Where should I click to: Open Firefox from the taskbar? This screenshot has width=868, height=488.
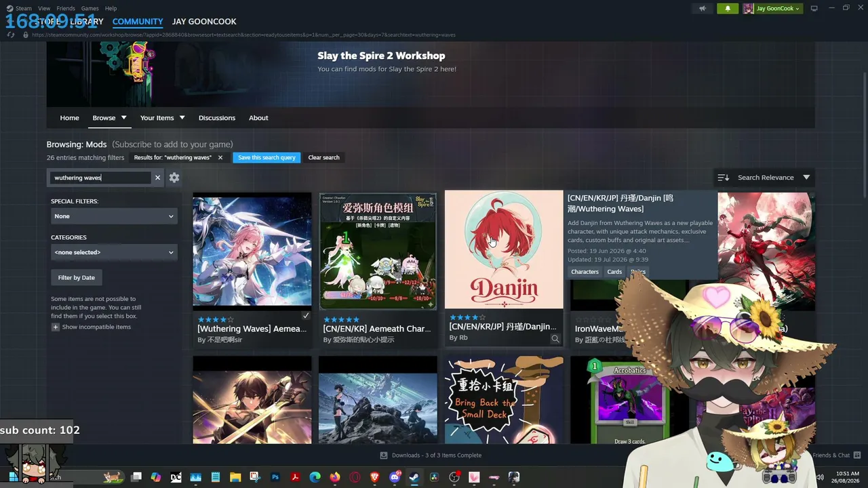[335, 477]
